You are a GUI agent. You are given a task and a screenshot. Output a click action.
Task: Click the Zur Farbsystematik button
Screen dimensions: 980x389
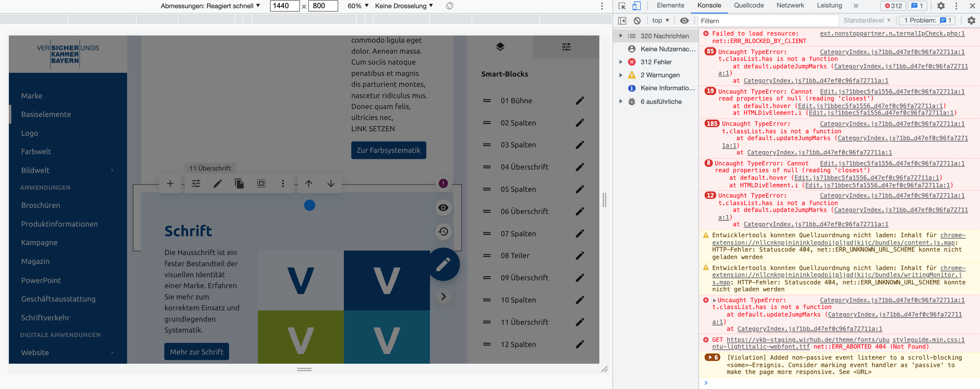point(389,150)
